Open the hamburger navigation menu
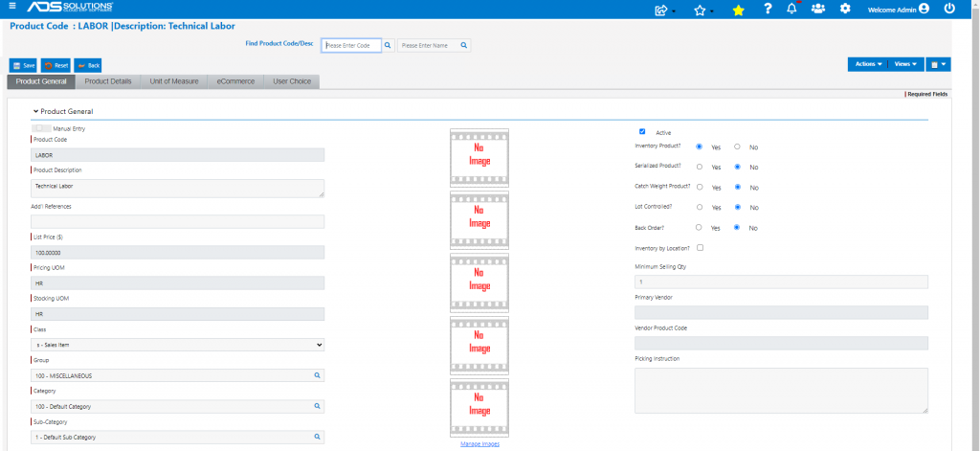The height and width of the screenshot is (451, 980). (x=12, y=7)
